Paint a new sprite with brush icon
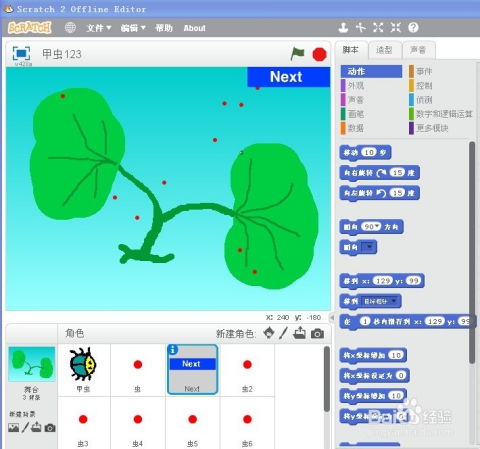 click(283, 333)
